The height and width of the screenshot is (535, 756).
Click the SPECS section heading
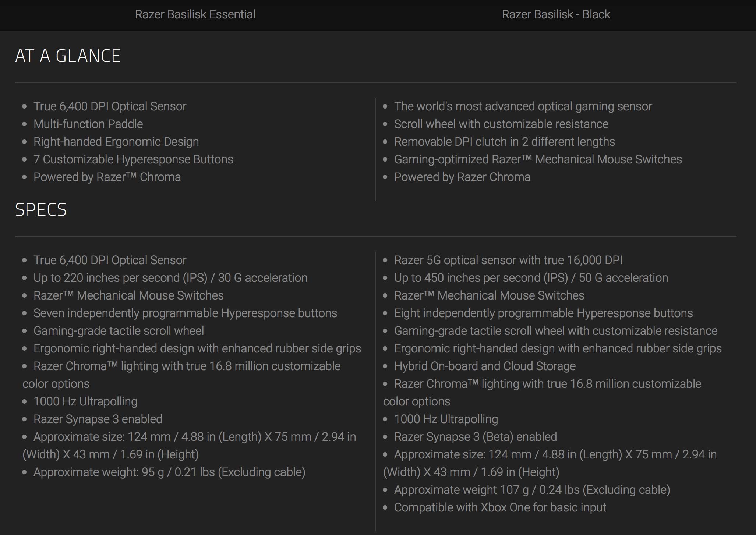click(41, 210)
